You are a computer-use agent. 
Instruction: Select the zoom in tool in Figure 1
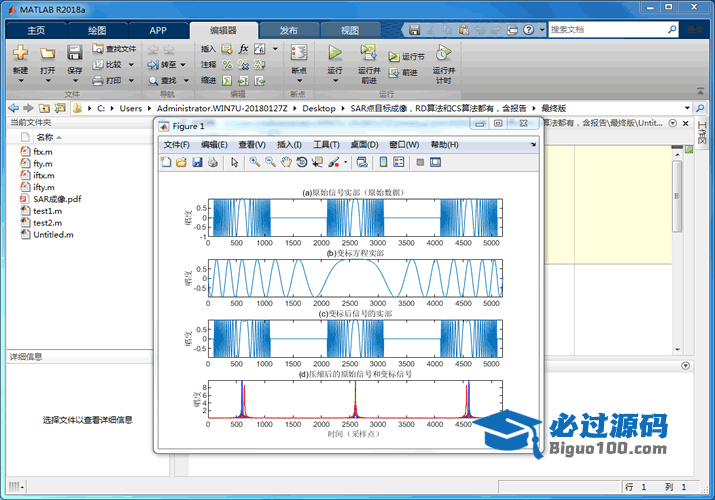click(x=255, y=162)
